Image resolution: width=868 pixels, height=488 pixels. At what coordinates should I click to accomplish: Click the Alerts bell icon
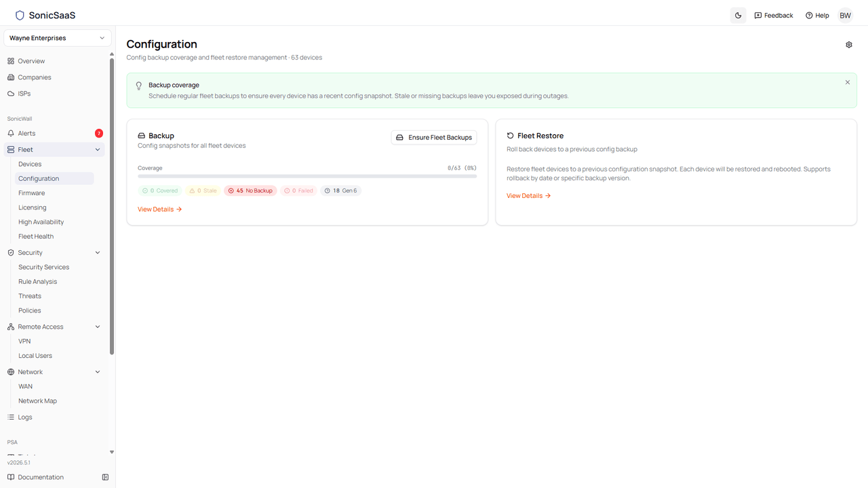[x=11, y=134]
